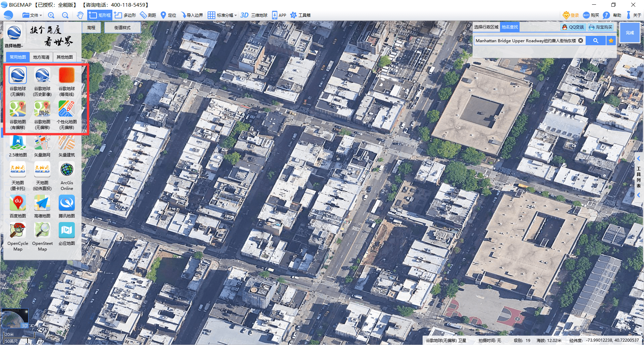Add place to favorites with star icon
This screenshot has height=345, width=644.
click(x=611, y=41)
